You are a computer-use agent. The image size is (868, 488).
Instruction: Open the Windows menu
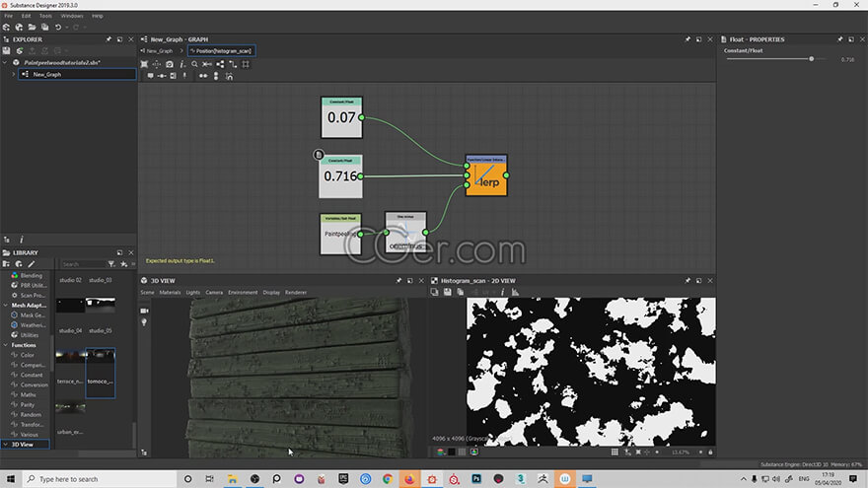(72, 16)
